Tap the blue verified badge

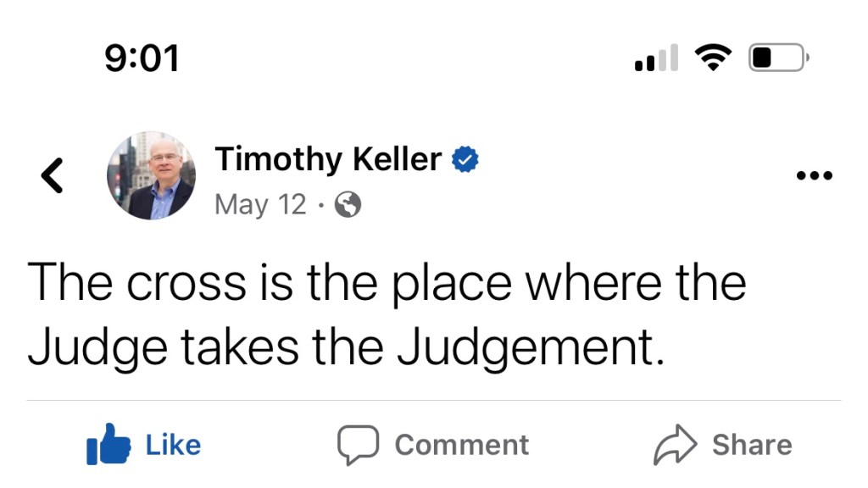tap(465, 159)
